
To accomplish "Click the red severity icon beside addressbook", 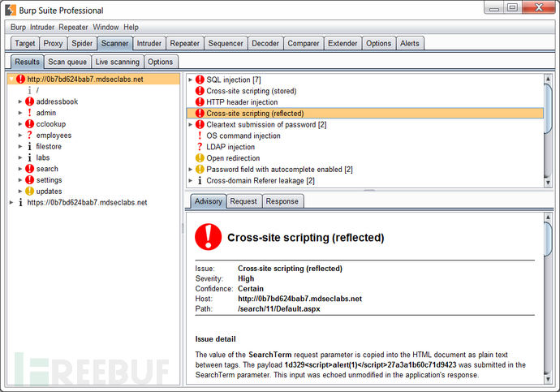I will (x=30, y=101).
